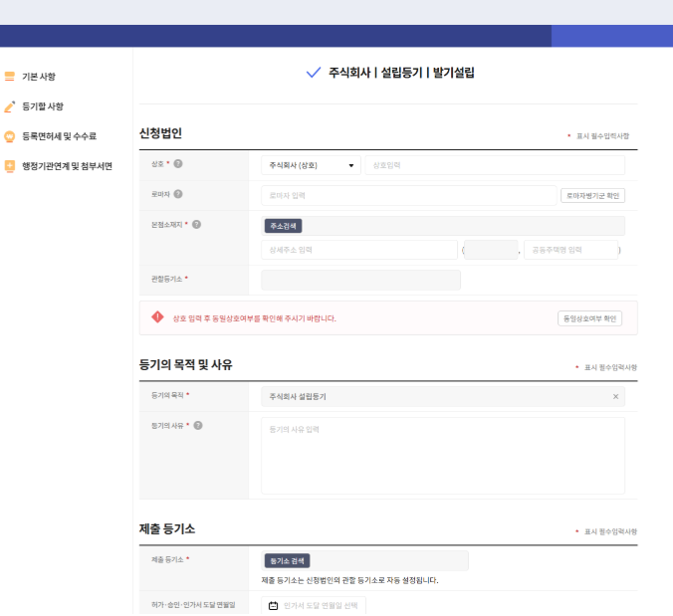Open 등기할 사항 in the sidebar menu

pyautogui.click(x=43, y=106)
